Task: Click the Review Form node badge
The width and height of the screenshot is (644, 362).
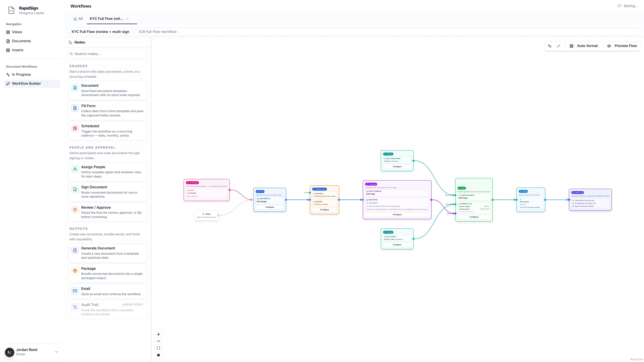Action: [x=319, y=189]
